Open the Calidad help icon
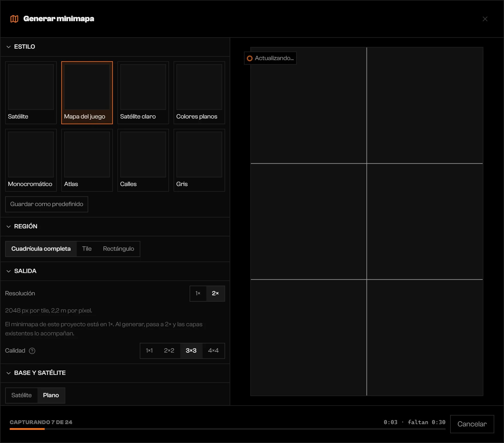Screen dimensions: 504x443 point(32,351)
